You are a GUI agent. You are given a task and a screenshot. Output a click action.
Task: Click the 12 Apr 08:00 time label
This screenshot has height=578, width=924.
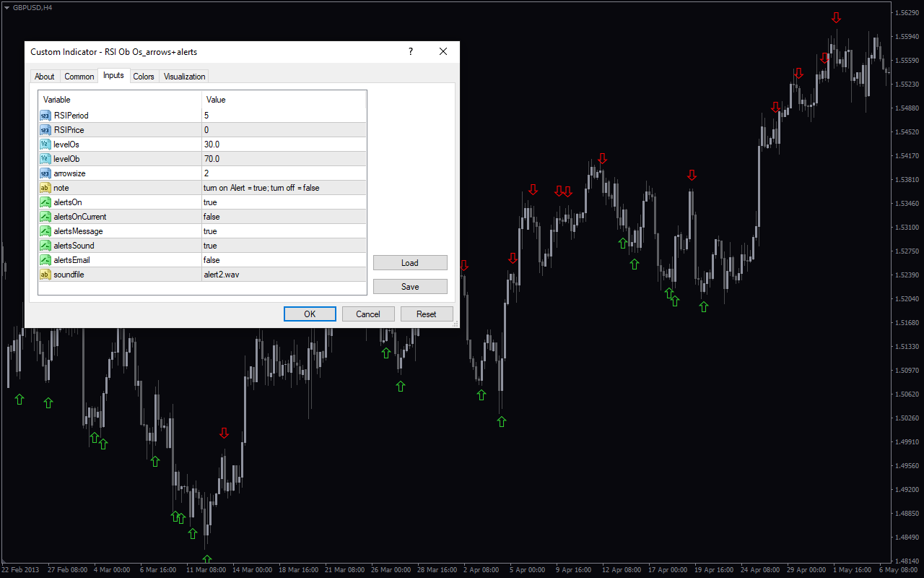(x=623, y=570)
